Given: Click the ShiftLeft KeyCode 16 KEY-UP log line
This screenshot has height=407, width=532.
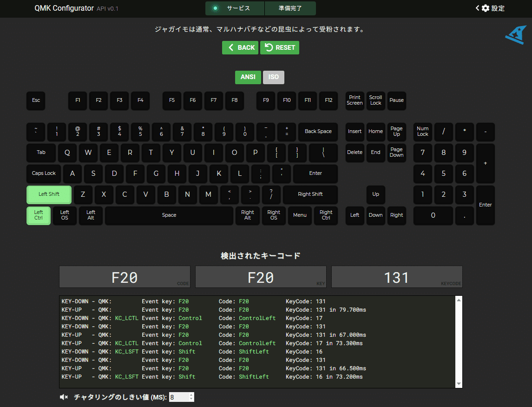Looking at the screenshot, I should click(x=212, y=377).
